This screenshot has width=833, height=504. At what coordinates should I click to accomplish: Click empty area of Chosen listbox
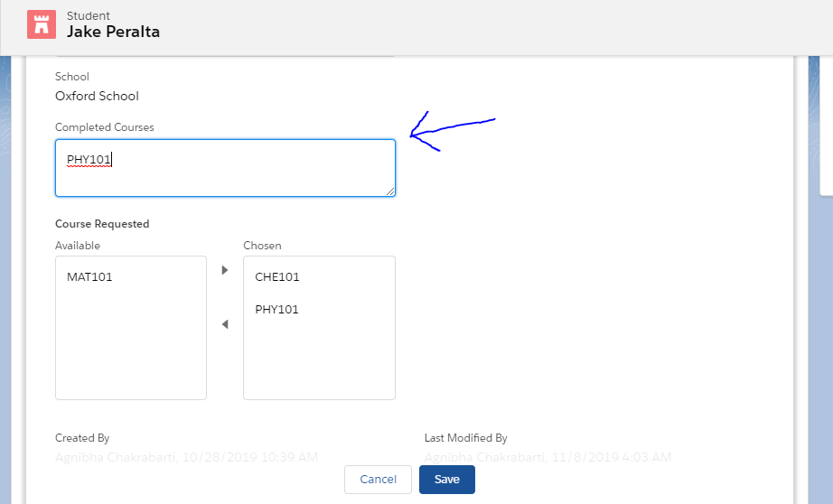click(319, 361)
